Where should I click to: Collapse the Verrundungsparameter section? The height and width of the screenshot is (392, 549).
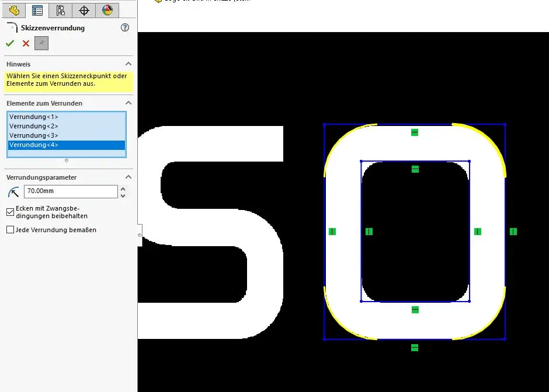128,177
